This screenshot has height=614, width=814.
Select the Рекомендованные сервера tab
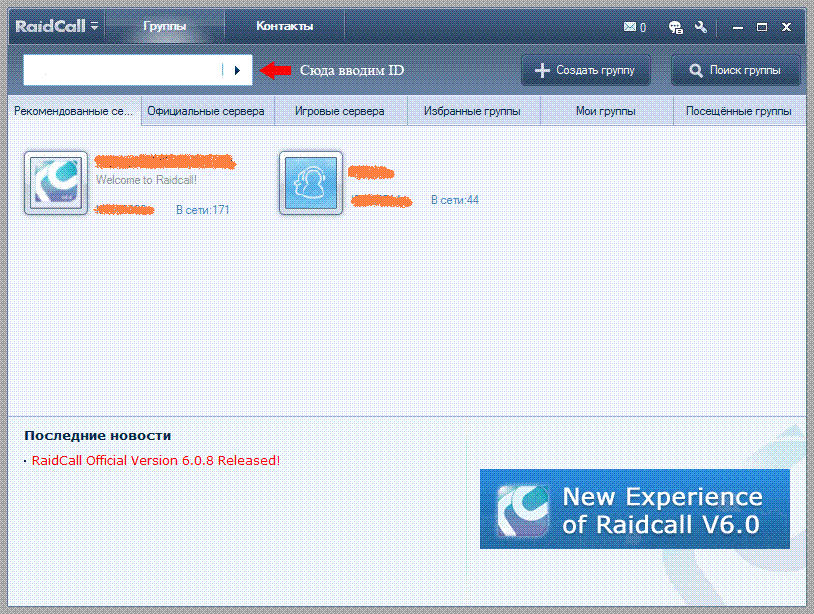pos(74,111)
